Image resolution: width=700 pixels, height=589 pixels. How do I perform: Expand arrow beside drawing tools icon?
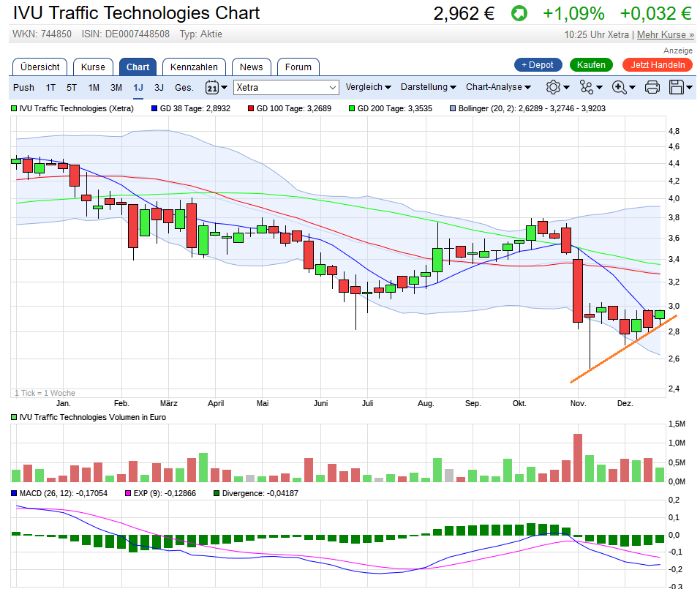point(599,88)
